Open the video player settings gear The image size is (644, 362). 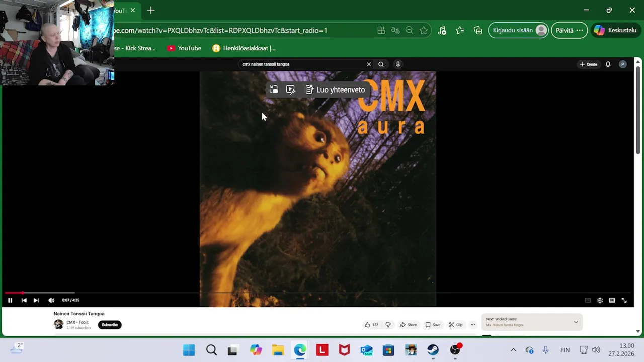tap(600, 300)
